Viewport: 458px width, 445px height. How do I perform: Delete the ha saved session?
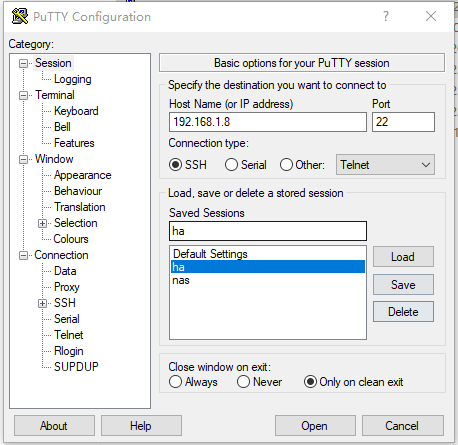403,312
